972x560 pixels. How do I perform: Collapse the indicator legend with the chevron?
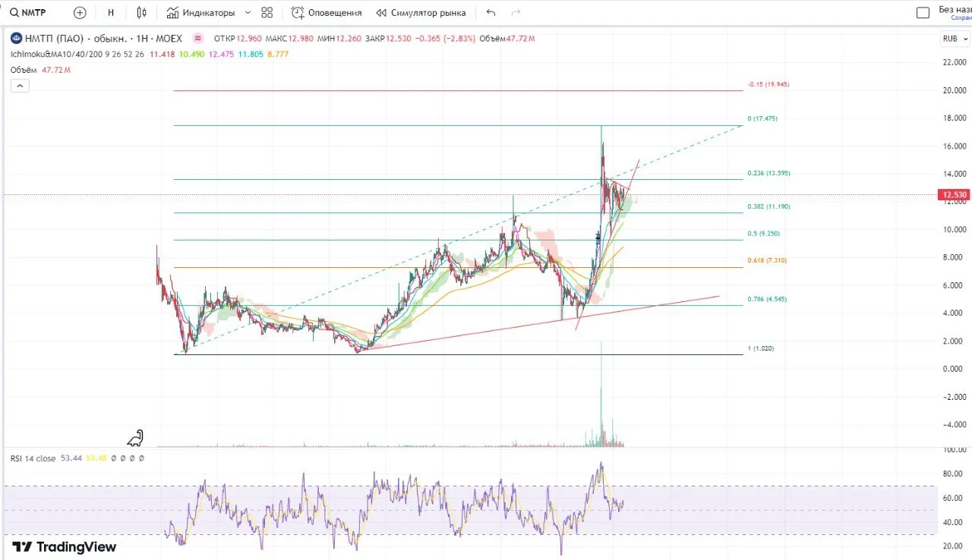[x=20, y=86]
